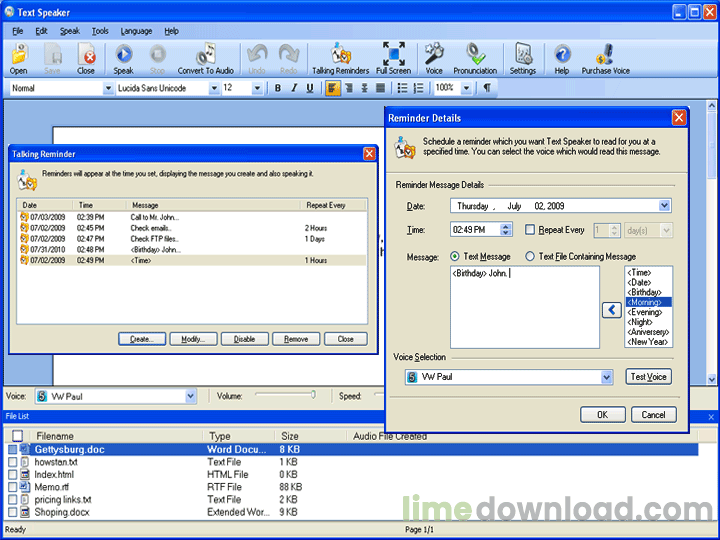Open the Lucida Sans Unicode font dropdown
This screenshot has width=720, height=540.
(x=214, y=88)
